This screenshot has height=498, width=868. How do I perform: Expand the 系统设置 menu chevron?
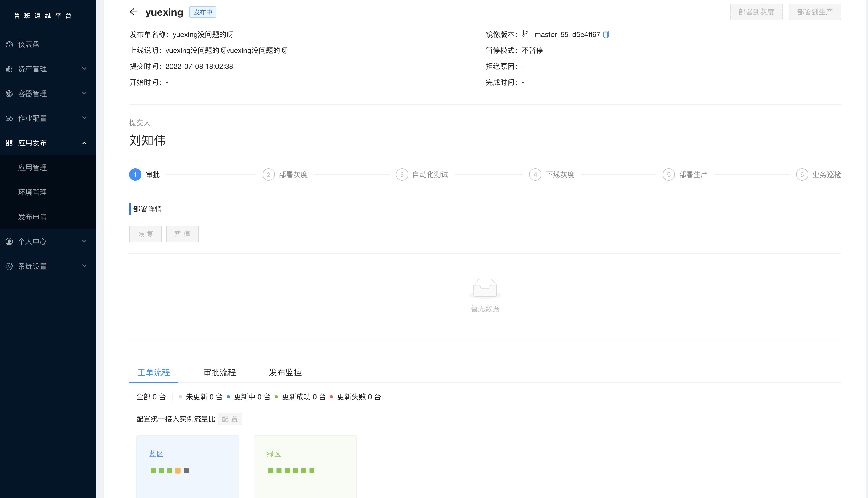click(84, 266)
